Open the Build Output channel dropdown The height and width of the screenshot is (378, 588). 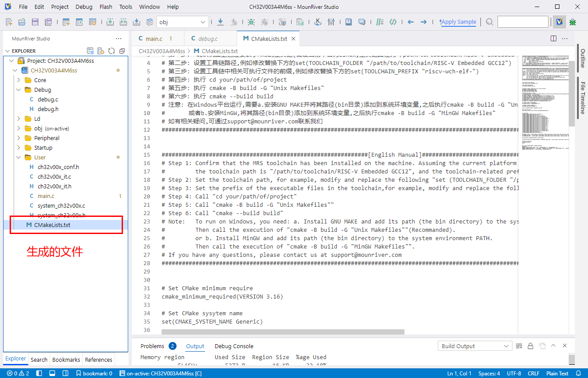(x=475, y=346)
